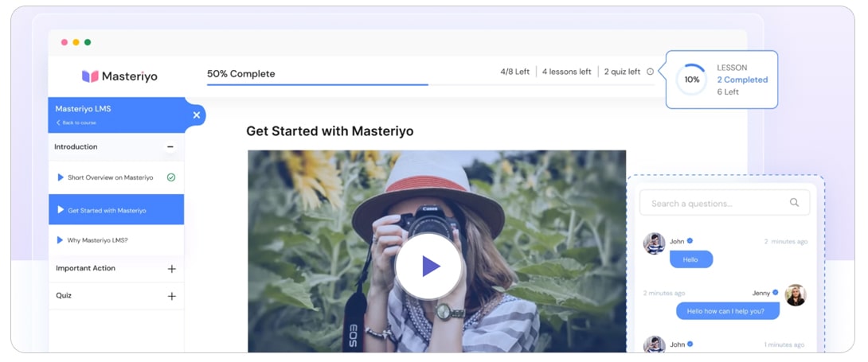Expand the Quiz section plus icon
Image resolution: width=868 pixels, height=362 pixels.
(x=171, y=296)
